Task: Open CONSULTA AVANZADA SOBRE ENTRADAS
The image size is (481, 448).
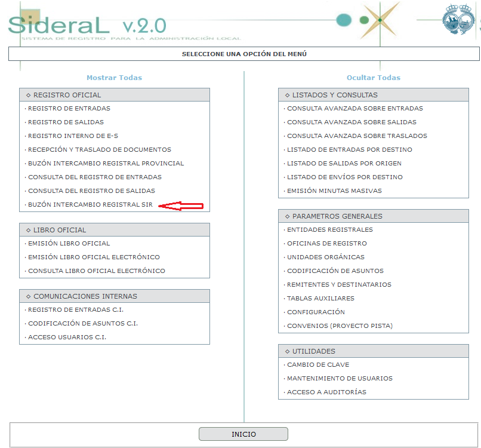Action: pyautogui.click(x=355, y=108)
